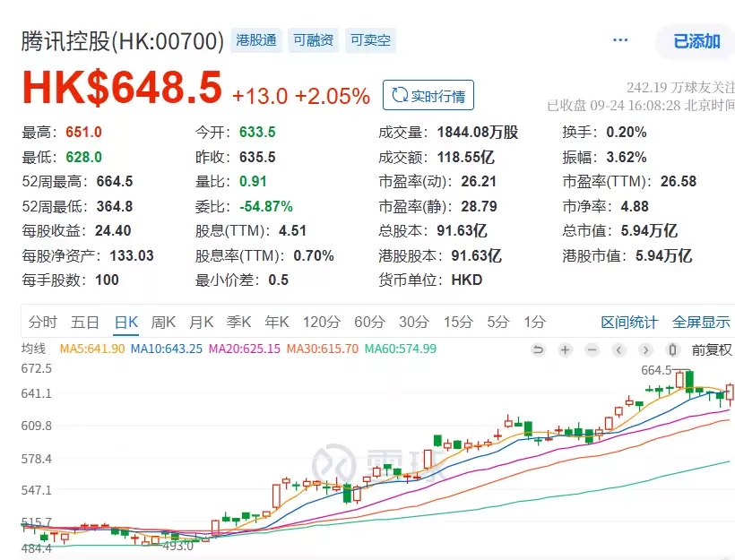Viewport: 735px width, 560px height.
Task: Zoom in the K-line chart with plus icon
Action: [x=565, y=349]
